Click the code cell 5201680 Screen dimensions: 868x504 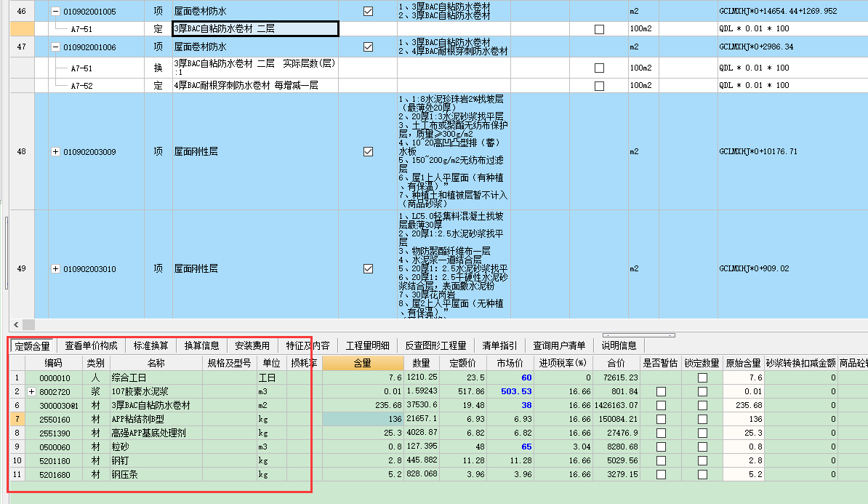click(54, 475)
